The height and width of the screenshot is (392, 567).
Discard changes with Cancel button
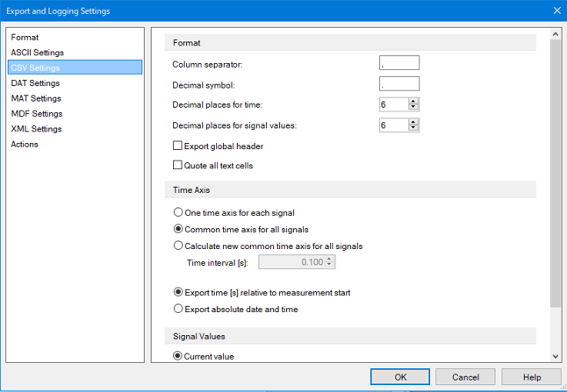click(x=465, y=377)
